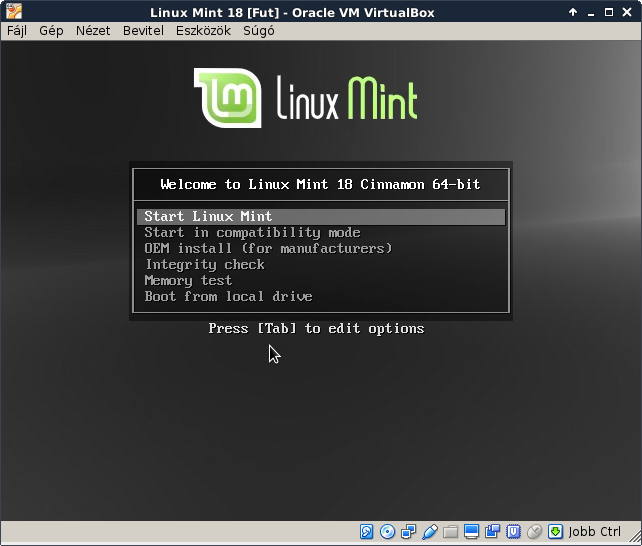The height and width of the screenshot is (546, 642).
Task: Click the network adapters status icon
Action: pos(409,532)
